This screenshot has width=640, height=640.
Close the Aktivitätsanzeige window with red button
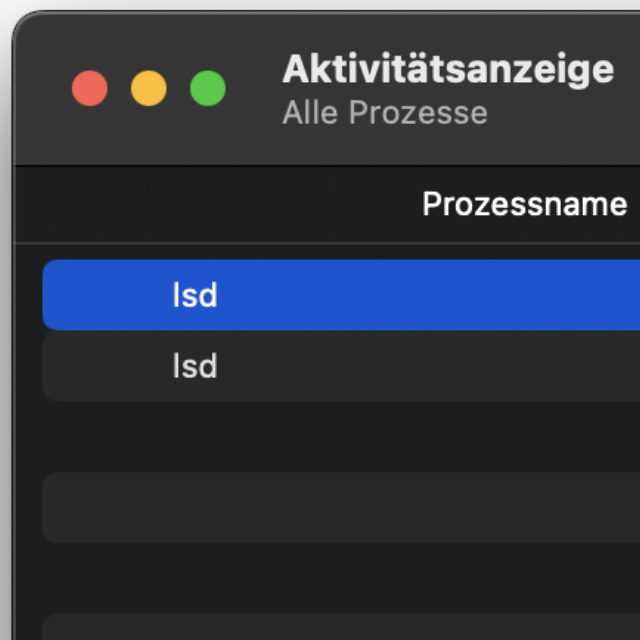pos(90,89)
